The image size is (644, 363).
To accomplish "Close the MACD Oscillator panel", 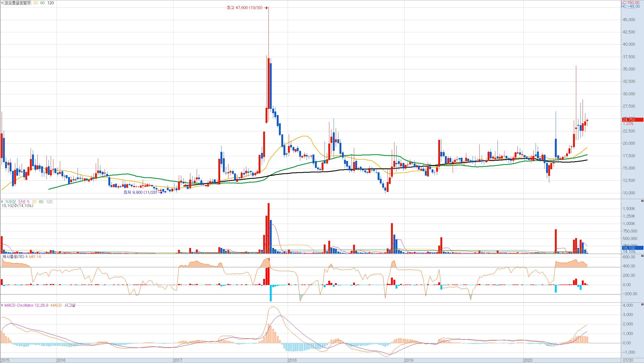I will click(642, 305).
